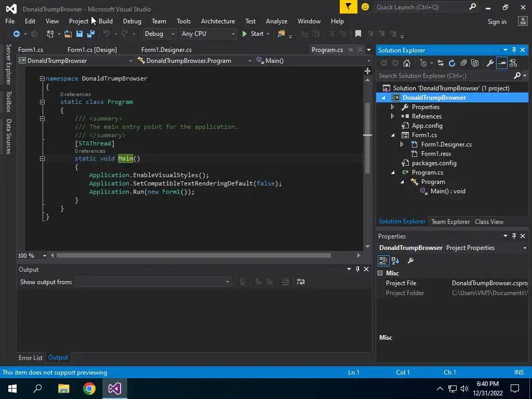Click the Navigate Backward arrow icon
Image resolution: width=532 pixels, height=399 pixels.
(16, 34)
